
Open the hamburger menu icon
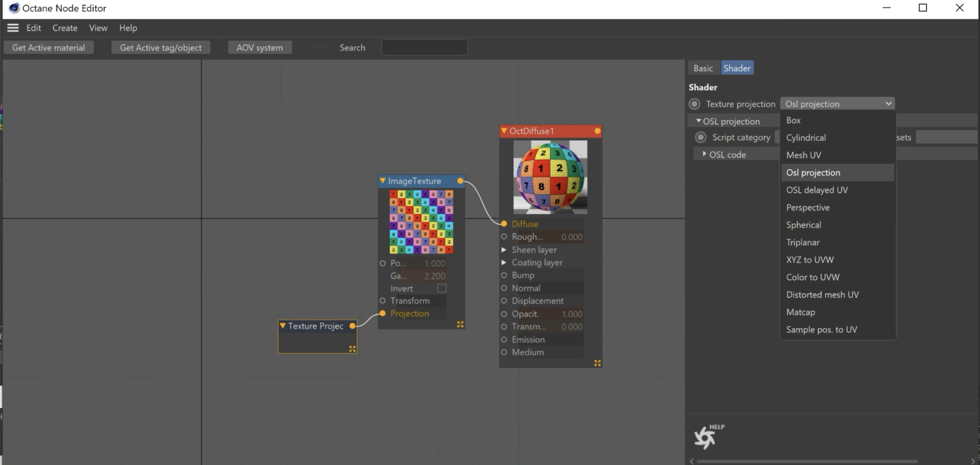pyautogui.click(x=13, y=28)
